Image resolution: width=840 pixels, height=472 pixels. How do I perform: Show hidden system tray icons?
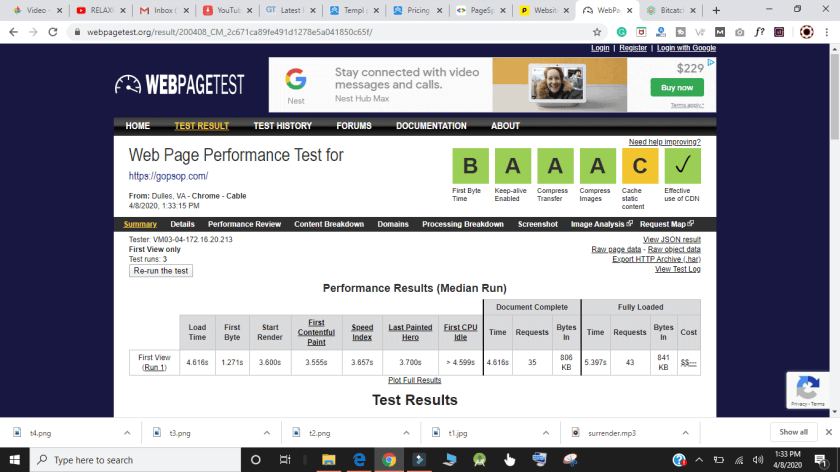click(699, 460)
